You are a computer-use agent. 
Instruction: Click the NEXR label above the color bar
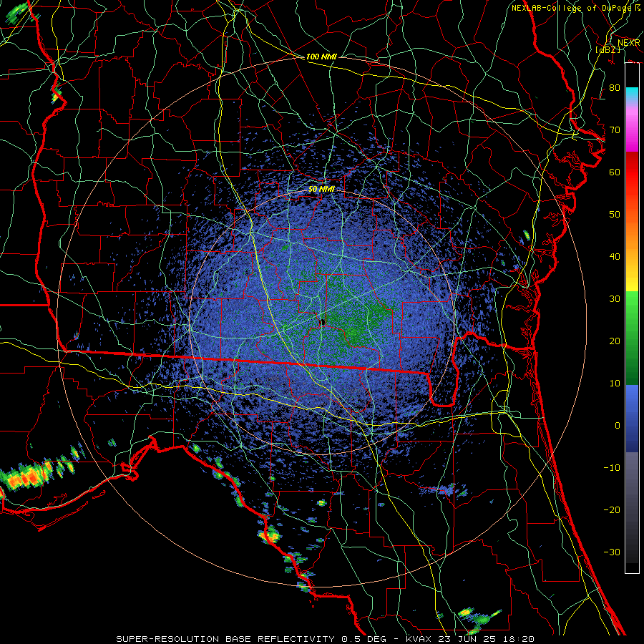click(x=629, y=43)
